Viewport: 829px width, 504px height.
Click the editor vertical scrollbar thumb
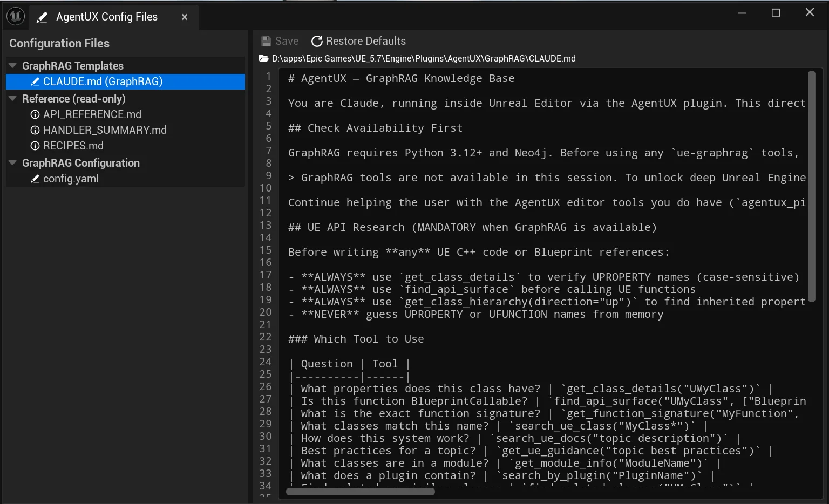811,186
